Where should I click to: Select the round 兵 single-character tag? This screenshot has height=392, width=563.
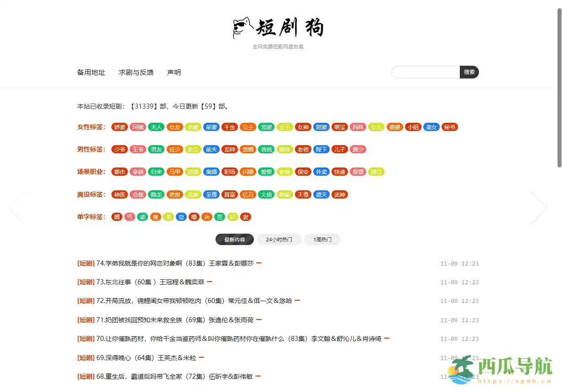207,217
